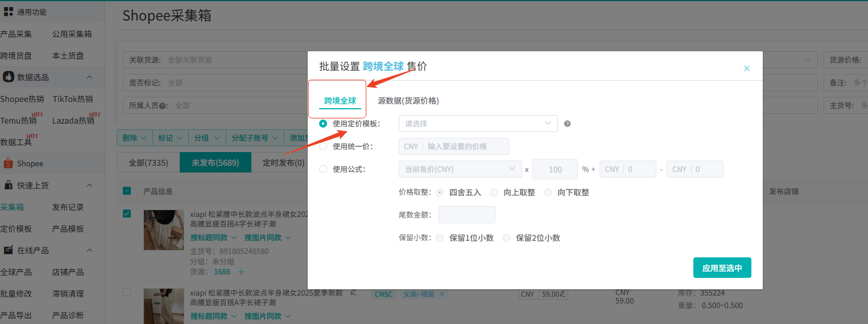Click the 应用至选中 button
The width and height of the screenshot is (868, 324).
coord(722,268)
